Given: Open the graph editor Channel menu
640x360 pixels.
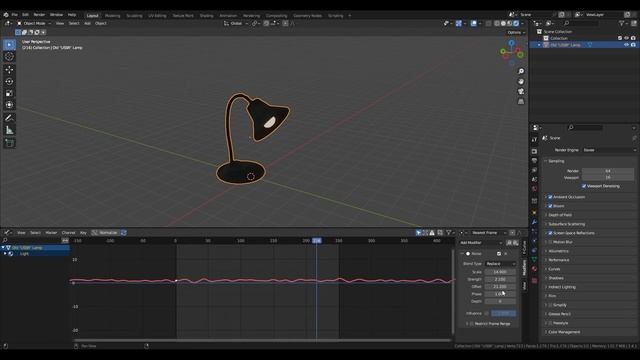Looking at the screenshot, I should click(68, 233).
